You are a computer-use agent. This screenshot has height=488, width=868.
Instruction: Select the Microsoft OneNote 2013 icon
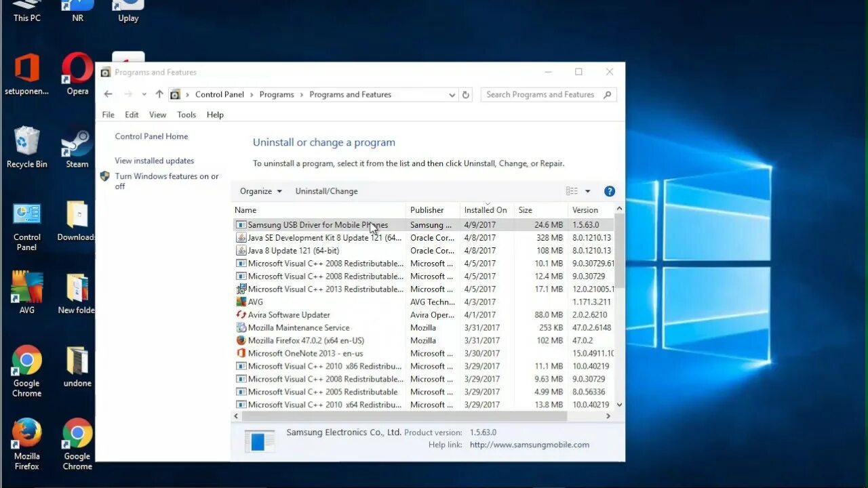[x=241, y=353]
